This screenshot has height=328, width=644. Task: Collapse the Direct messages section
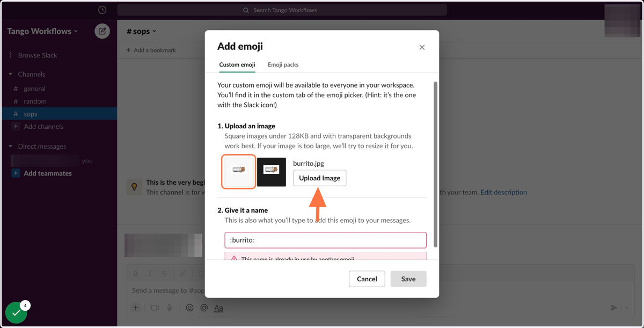10,146
